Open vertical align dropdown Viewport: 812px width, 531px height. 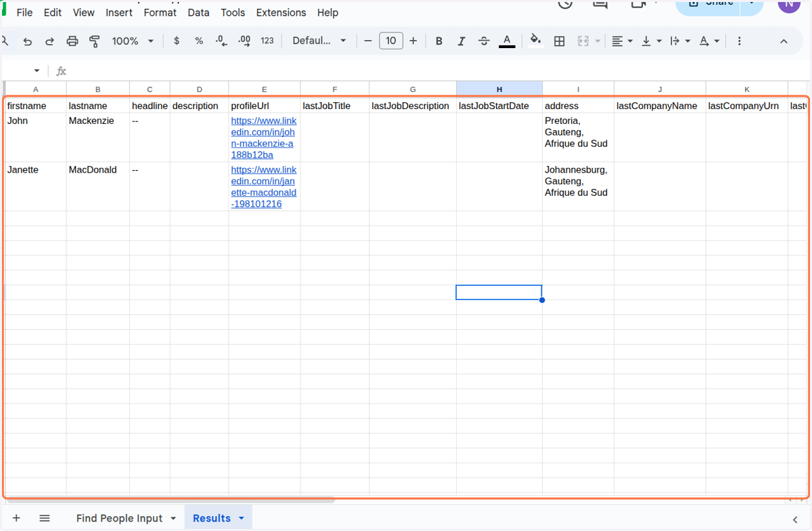click(651, 41)
